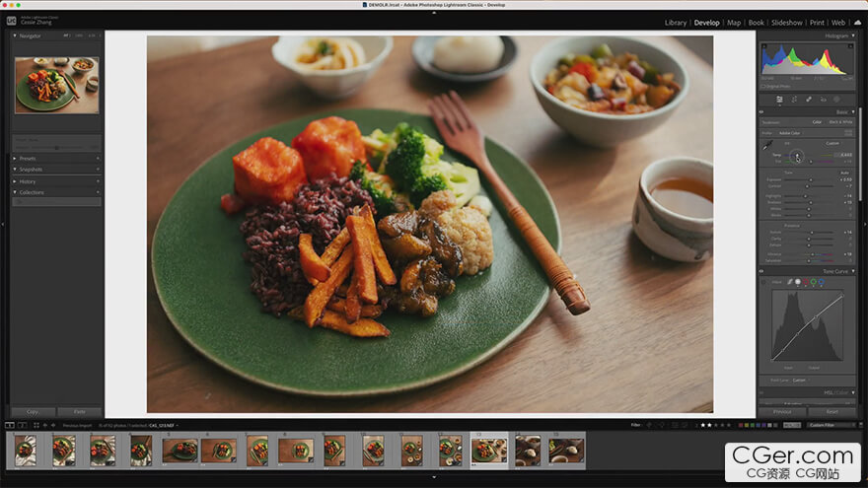The height and width of the screenshot is (488, 868).
Task: Select the Green channel curve
Action: click(x=813, y=282)
